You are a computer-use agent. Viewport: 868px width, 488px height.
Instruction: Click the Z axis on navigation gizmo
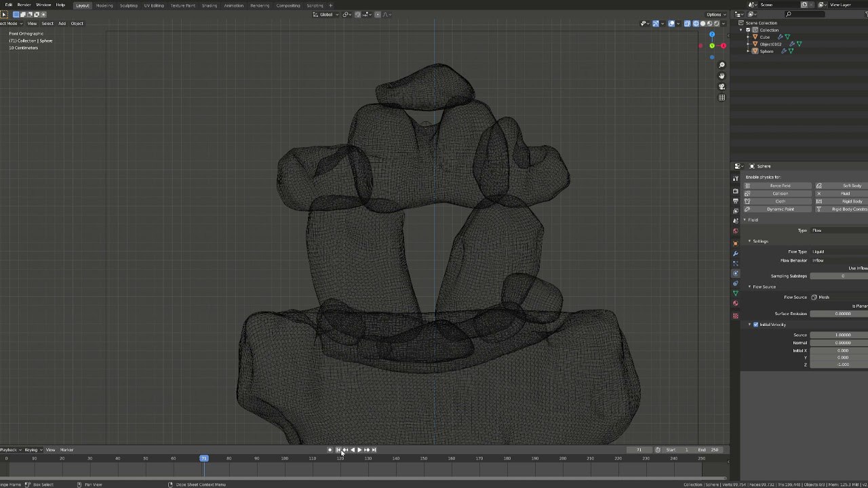click(x=712, y=34)
